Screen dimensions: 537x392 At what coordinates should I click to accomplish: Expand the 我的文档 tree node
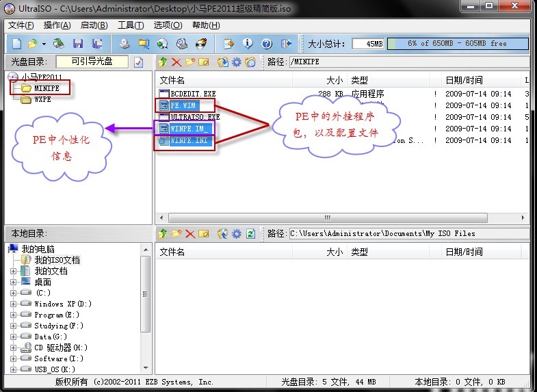tap(14, 271)
